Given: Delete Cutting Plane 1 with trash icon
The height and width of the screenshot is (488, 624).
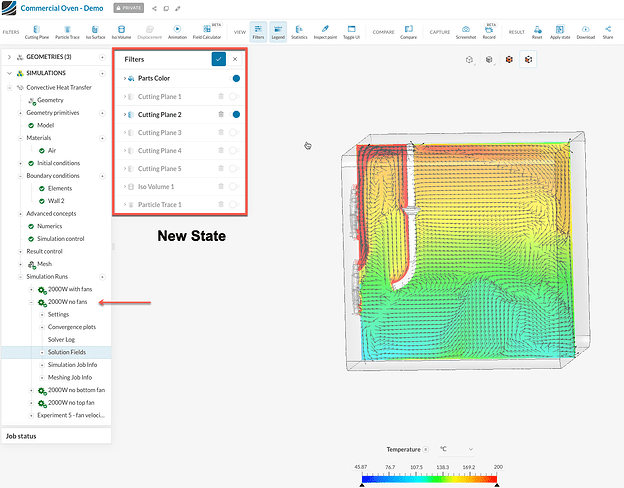Looking at the screenshot, I should tap(220, 96).
